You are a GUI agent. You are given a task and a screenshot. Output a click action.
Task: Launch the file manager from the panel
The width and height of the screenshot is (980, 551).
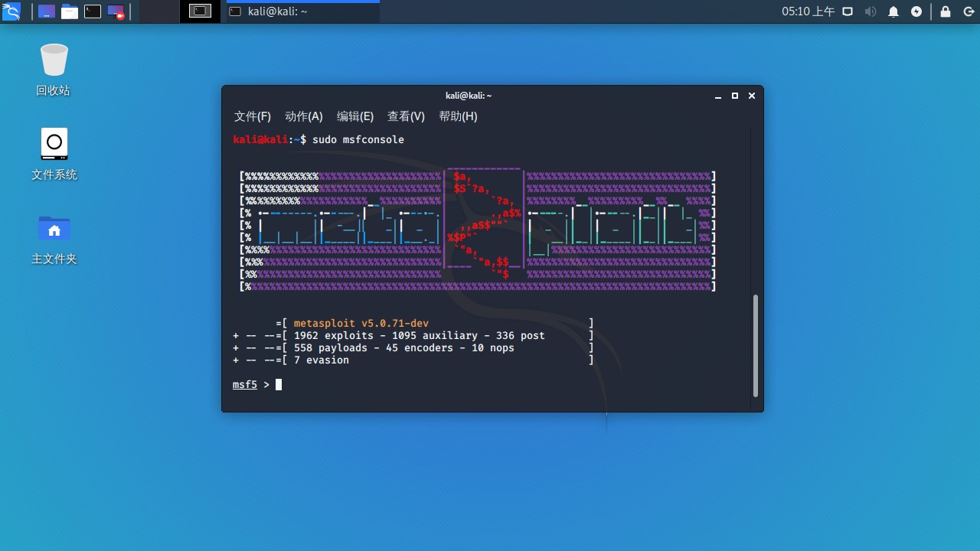pos(70,11)
